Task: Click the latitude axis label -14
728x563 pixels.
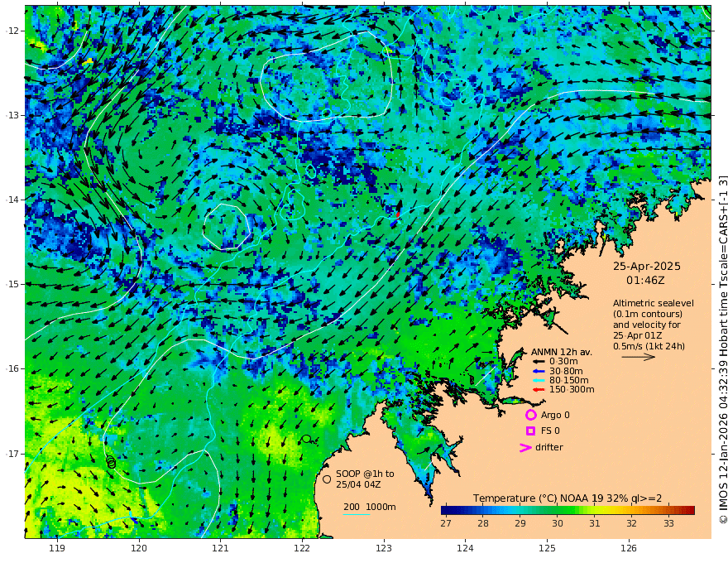Action: coord(12,200)
